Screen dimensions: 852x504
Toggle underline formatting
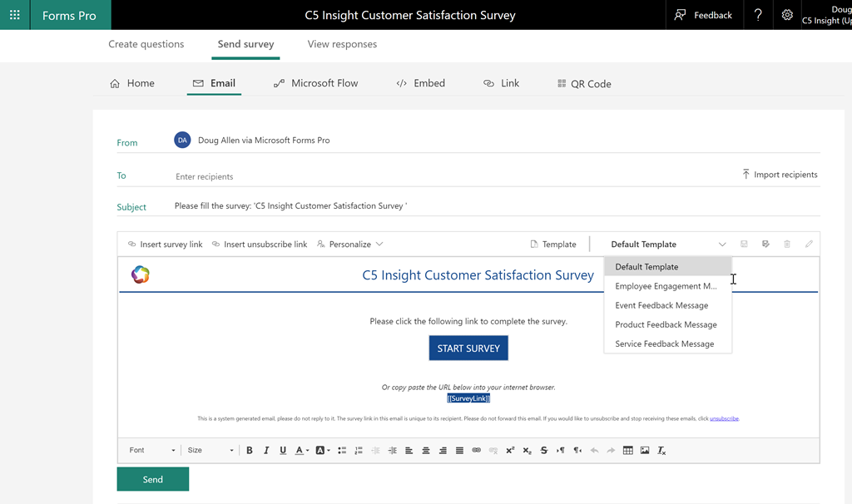click(283, 450)
